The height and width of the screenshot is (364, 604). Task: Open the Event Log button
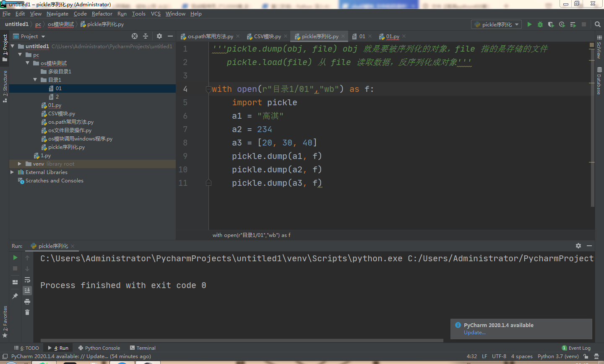point(576,348)
